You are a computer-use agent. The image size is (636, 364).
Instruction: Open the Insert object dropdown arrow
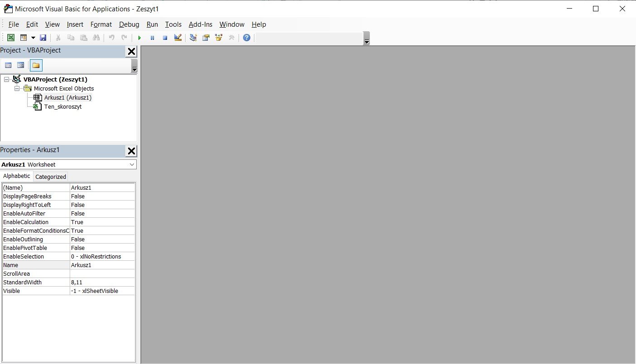(33, 38)
